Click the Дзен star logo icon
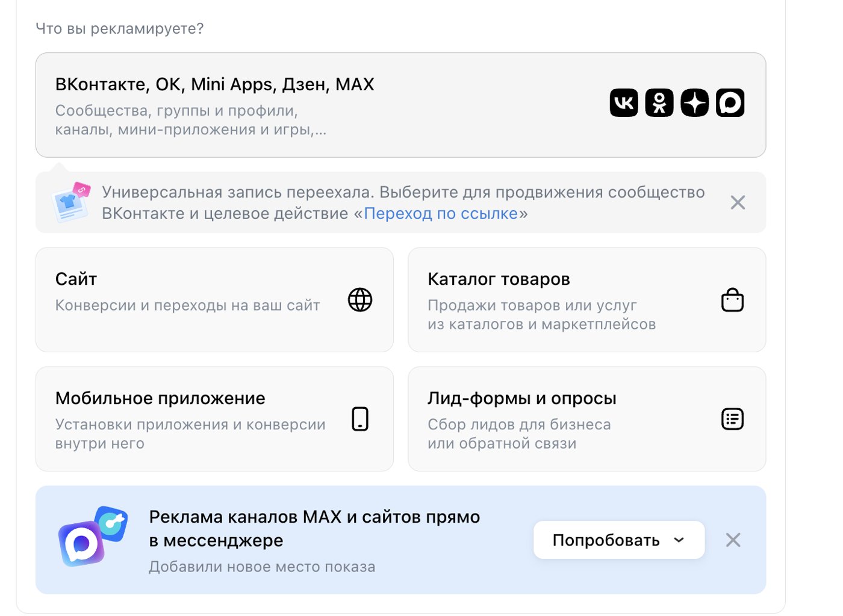This screenshot has height=616, width=843. 695,102
